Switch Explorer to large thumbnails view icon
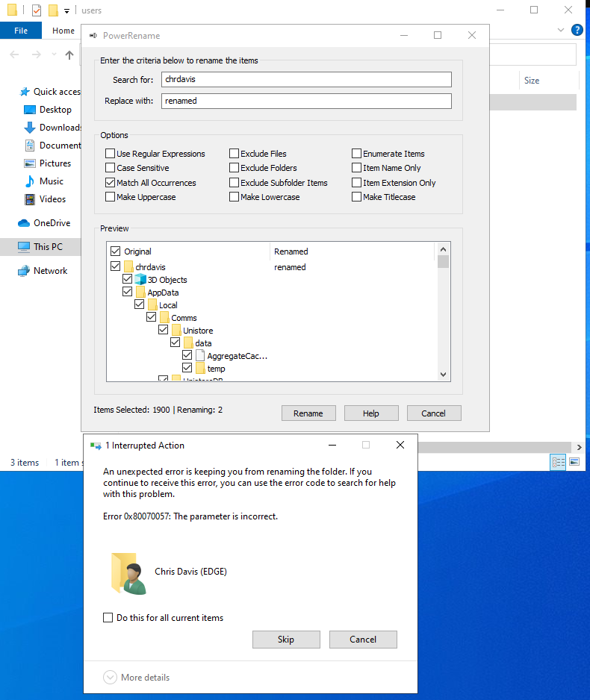 click(574, 462)
